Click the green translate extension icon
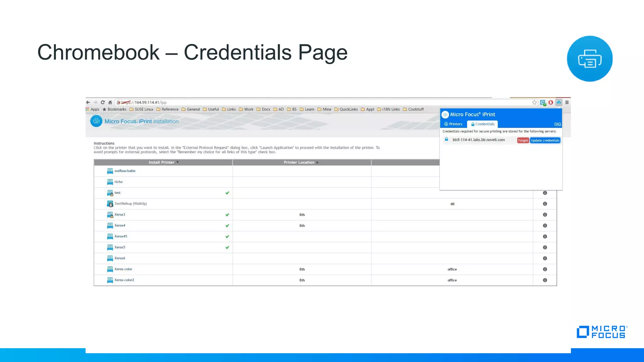This screenshot has width=644, height=362. pyautogui.click(x=543, y=102)
